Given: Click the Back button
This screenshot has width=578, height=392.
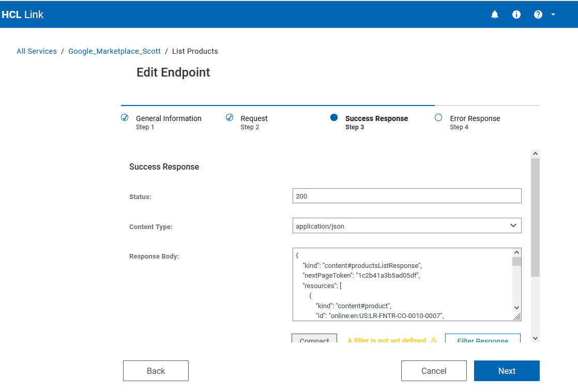Looking at the screenshot, I should (156, 371).
